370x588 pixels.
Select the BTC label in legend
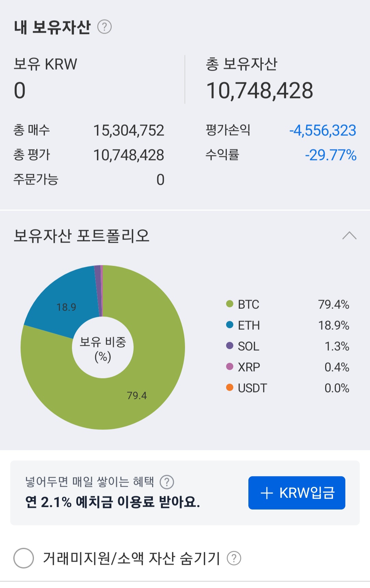coord(248,304)
